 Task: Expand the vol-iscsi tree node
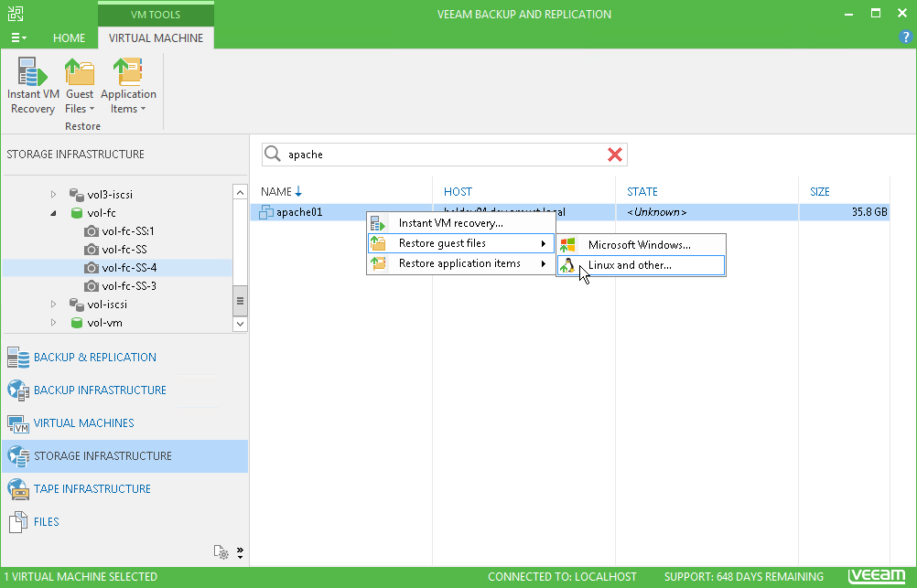coord(53,304)
